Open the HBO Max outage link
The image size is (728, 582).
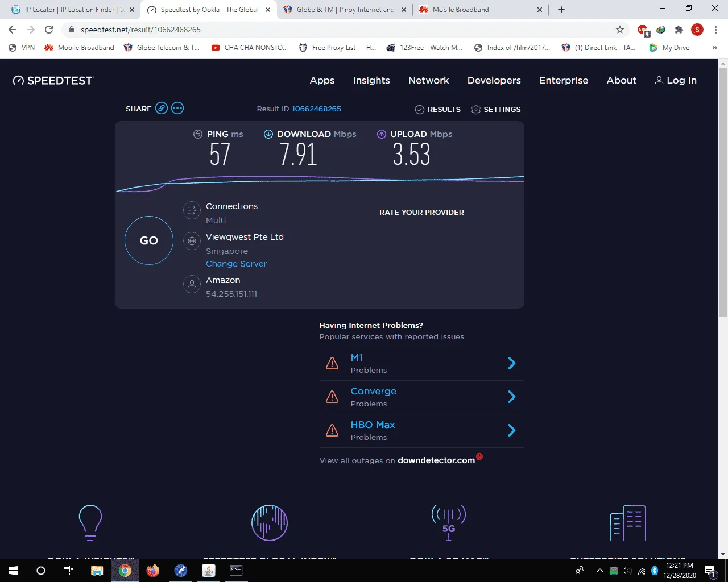(373, 425)
